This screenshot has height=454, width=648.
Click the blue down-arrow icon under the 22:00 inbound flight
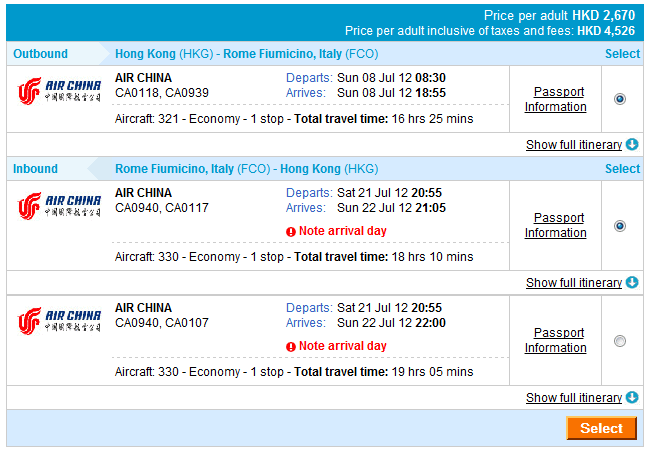pos(632,398)
